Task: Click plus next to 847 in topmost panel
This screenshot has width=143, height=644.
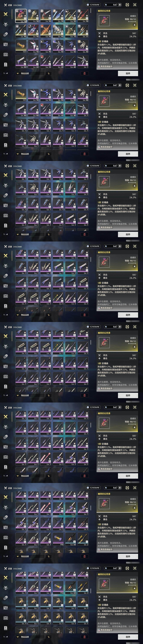Action: [120, 5]
